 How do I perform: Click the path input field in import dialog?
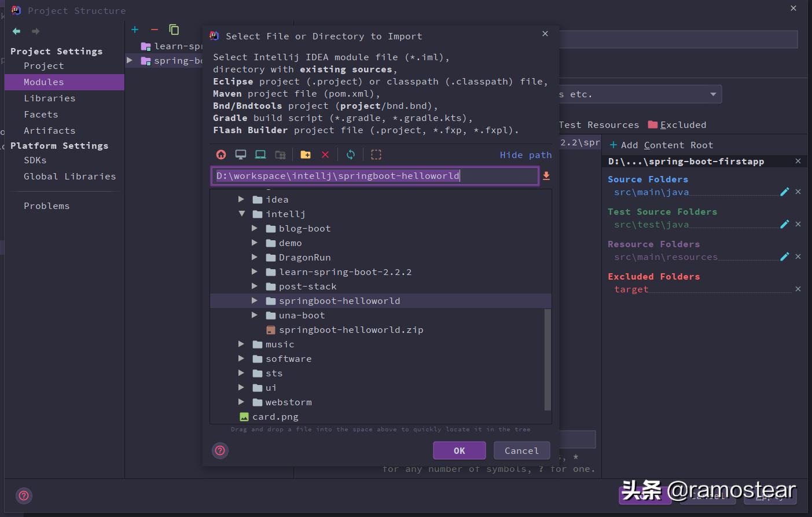coord(375,176)
